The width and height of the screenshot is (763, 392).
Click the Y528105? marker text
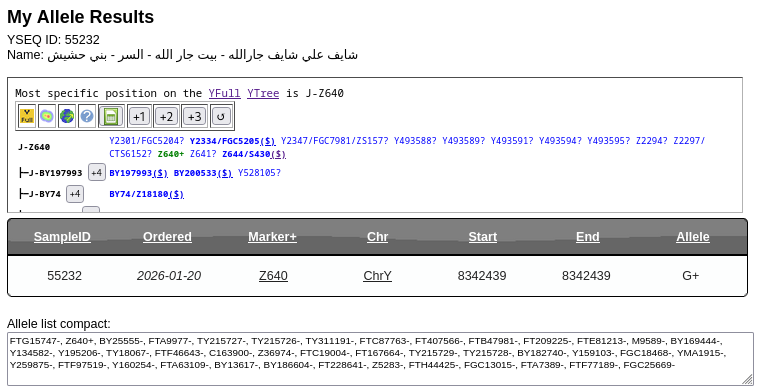(x=259, y=173)
